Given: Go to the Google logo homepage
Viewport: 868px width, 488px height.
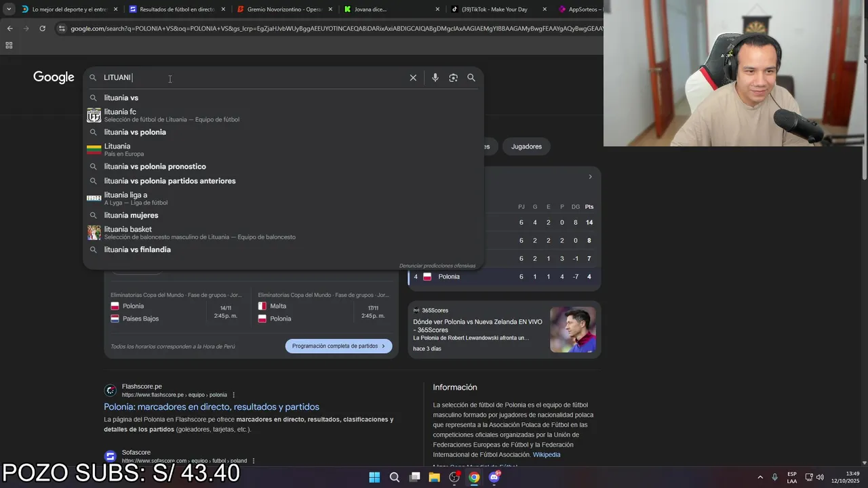Looking at the screenshot, I should pyautogui.click(x=54, y=77).
